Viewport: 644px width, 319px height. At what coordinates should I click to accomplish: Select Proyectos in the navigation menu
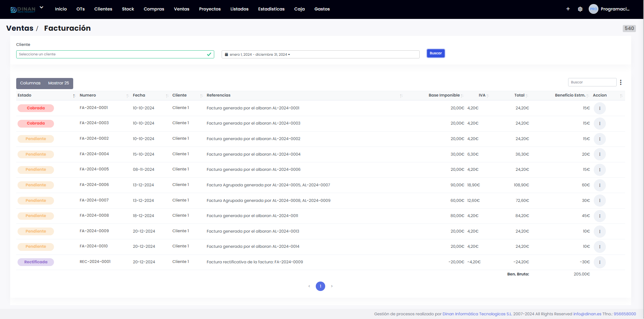(210, 9)
